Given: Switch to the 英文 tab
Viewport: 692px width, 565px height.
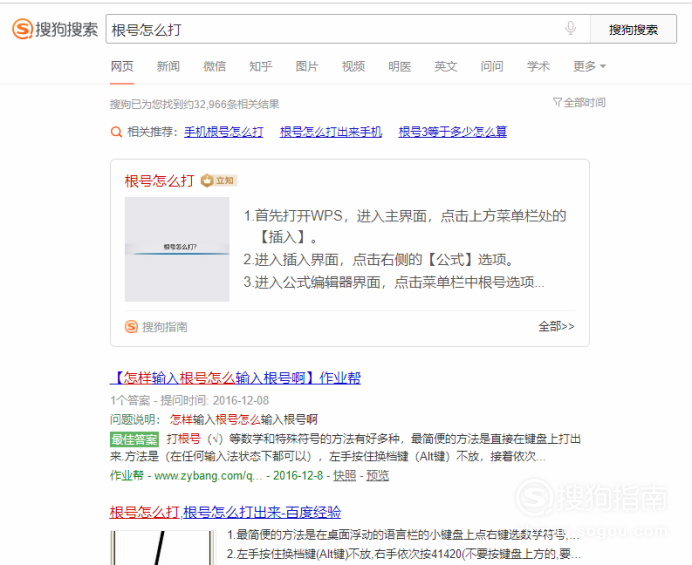Looking at the screenshot, I should tap(446, 66).
